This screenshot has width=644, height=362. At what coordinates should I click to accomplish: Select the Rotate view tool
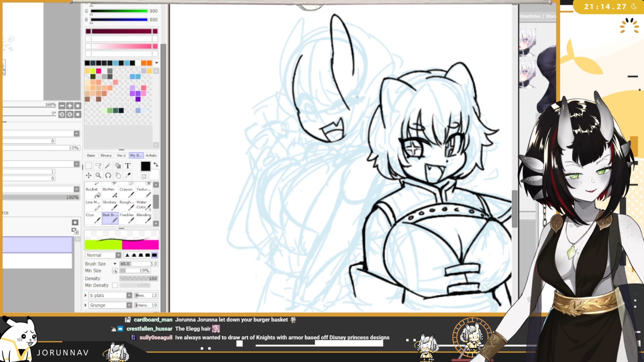click(x=108, y=175)
